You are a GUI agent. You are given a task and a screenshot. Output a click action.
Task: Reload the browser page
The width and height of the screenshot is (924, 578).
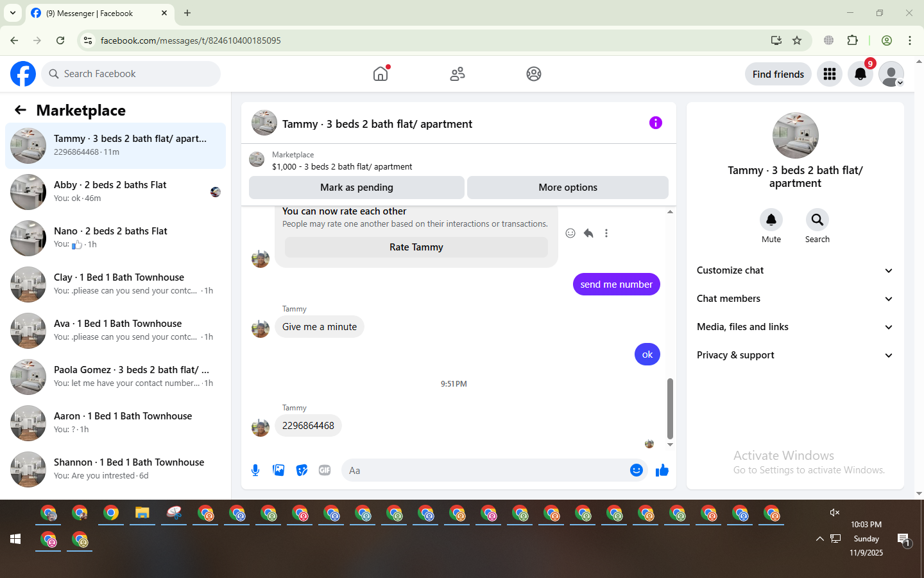pyautogui.click(x=60, y=40)
